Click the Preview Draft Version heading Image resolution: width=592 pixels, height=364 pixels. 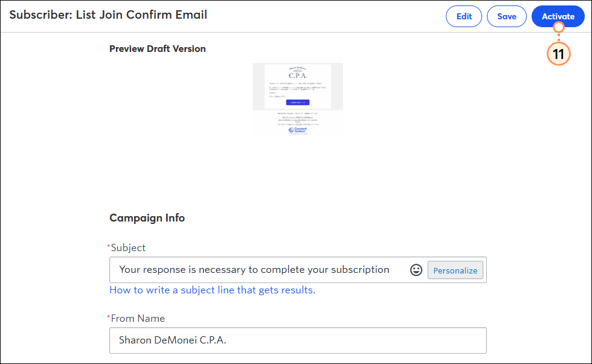[x=158, y=49]
